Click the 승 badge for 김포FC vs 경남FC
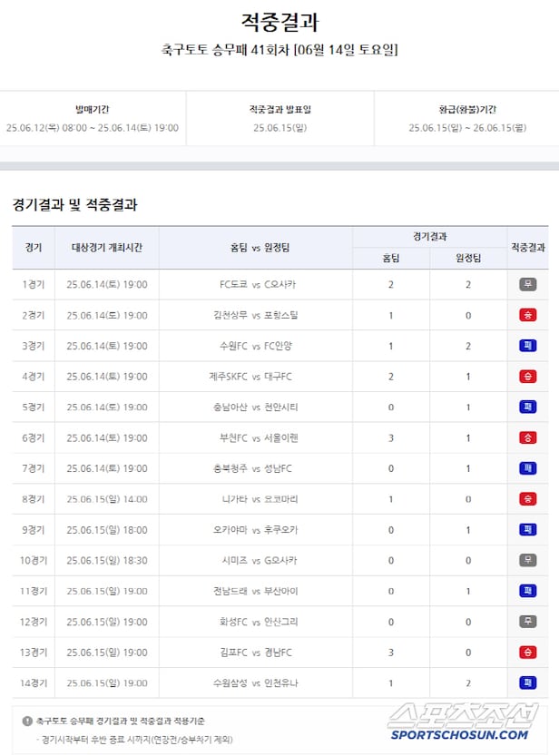Image resolution: width=559 pixels, height=756 pixels. click(x=527, y=653)
